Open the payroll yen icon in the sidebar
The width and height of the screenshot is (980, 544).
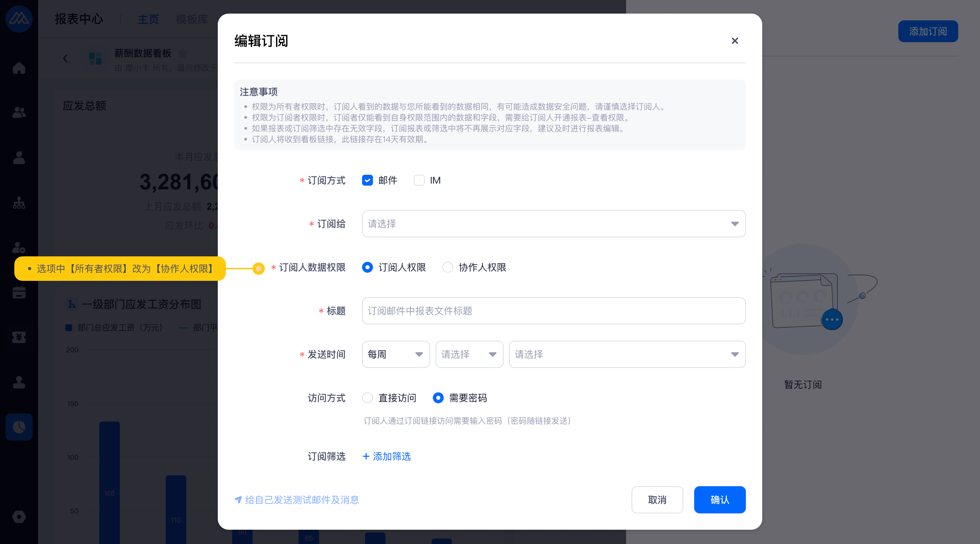[x=19, y=337]
